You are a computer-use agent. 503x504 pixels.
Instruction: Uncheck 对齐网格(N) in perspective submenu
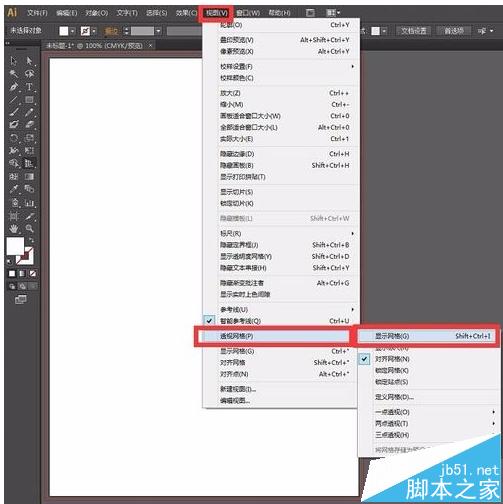[x=428, y=359]
